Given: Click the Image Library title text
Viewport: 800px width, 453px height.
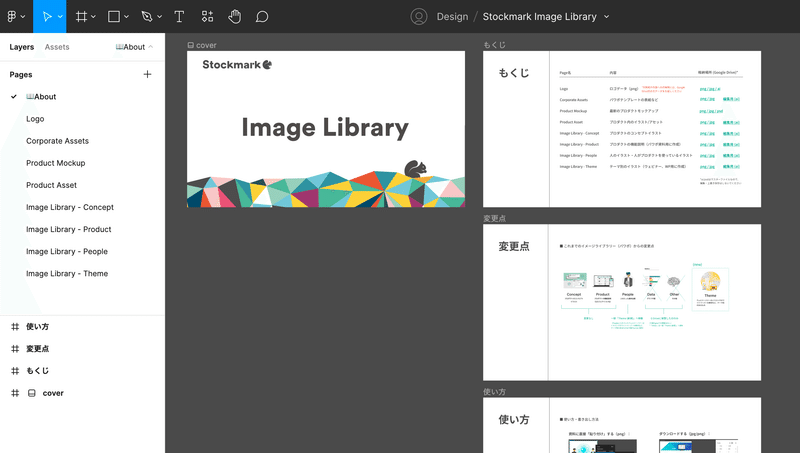Looking at the screenshot, I should point(325,128).
